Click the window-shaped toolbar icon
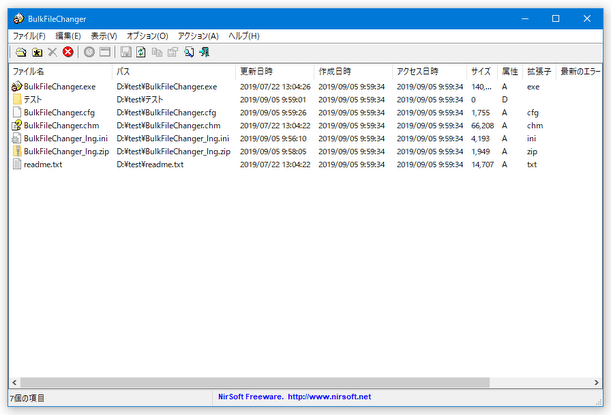This screenshot has width=611, height=415. coord(105,52)
